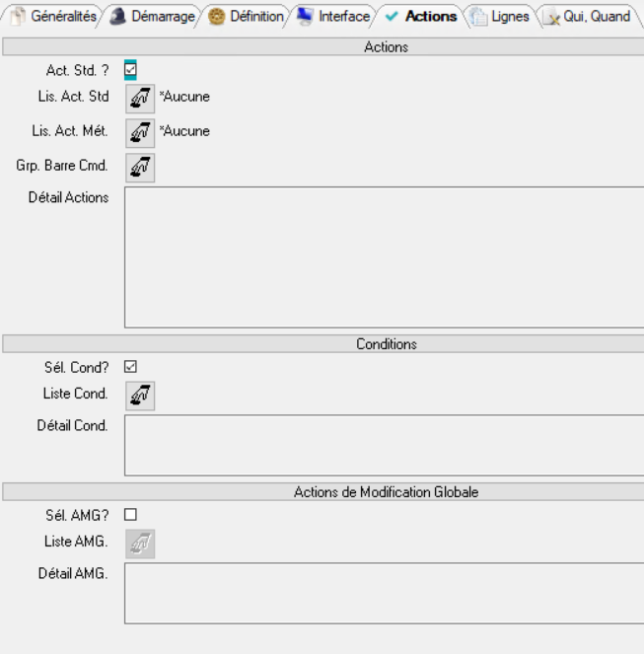Click the greyed Liste AMG. picker icon

pos(140,543)
